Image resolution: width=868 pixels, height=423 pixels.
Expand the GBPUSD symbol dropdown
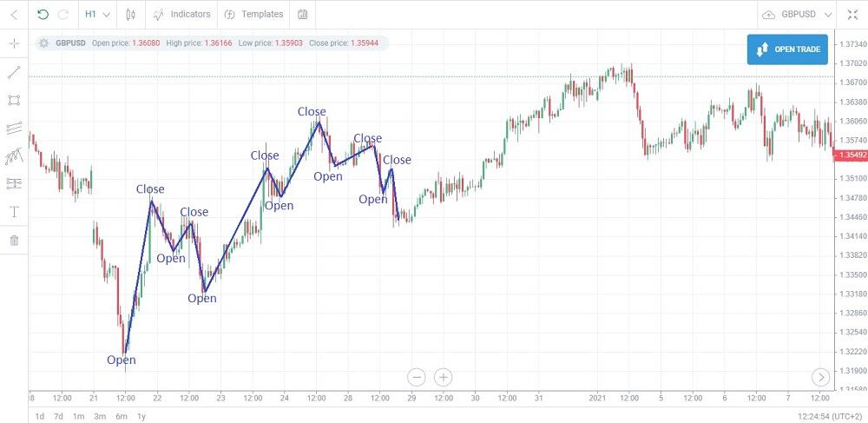click(x=797, y=15)
